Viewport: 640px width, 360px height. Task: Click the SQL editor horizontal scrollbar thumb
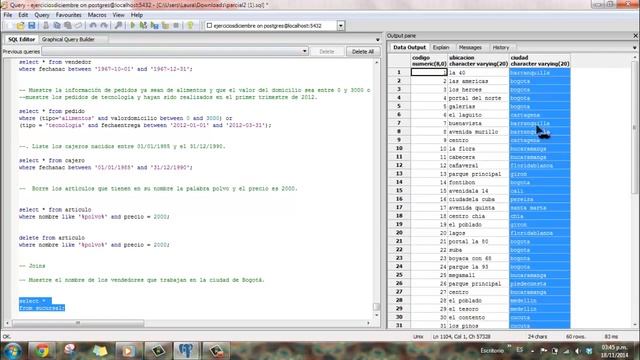coord(78,323)
